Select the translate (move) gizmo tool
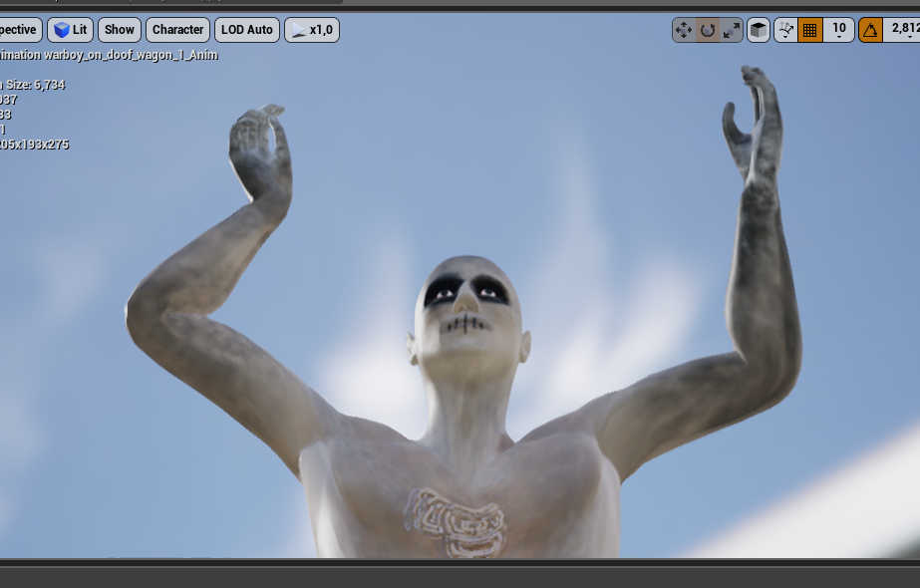The height and width of the screenshot is (588, 920). click(684, 30)
